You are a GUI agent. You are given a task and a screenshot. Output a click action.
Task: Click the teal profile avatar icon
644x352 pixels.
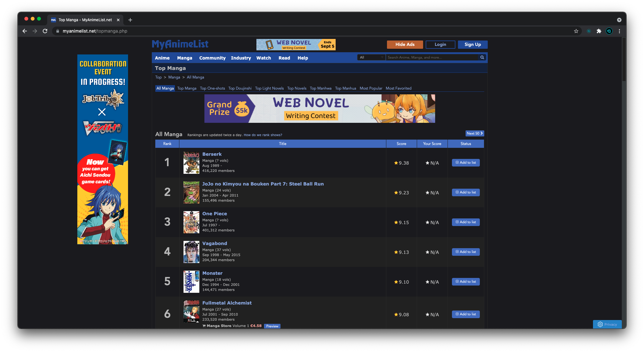[x=609, y=31]
